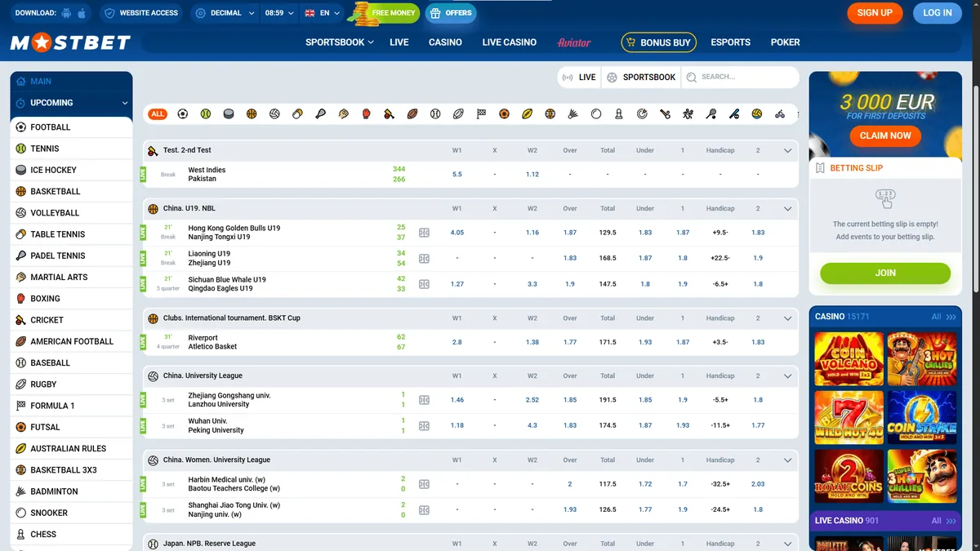This screenshot has height=551, width=980.
Task: Collapse China. Women. University League section
Action: [x=787, y=460]
